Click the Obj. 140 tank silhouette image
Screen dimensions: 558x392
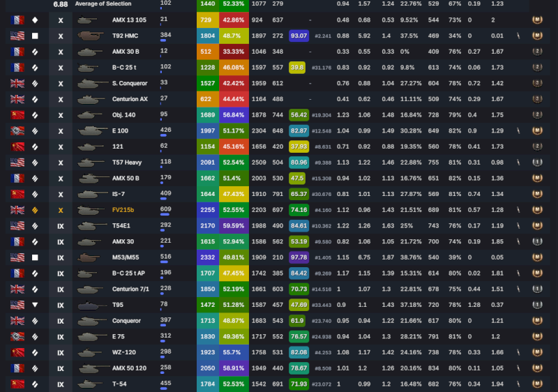(x=91, y=115)
